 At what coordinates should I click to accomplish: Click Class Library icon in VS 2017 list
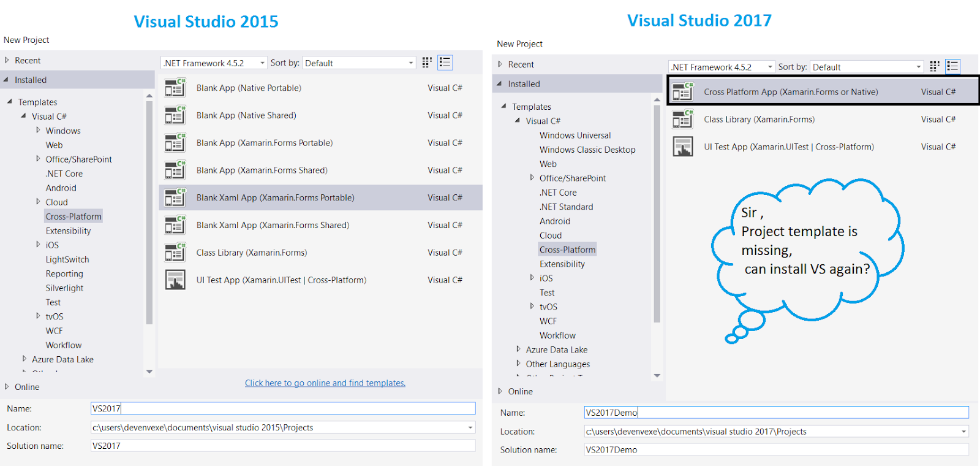(x=683, y=120)
